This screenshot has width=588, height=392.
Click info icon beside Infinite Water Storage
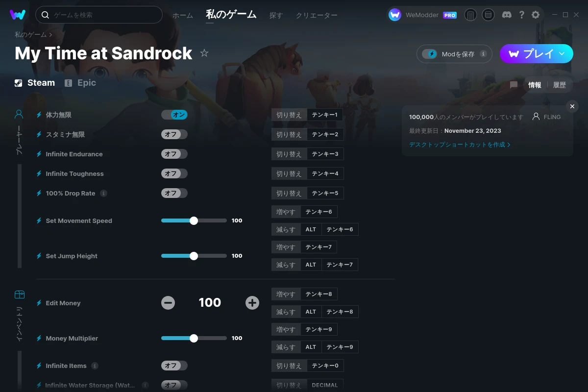[x=145, y=385]
